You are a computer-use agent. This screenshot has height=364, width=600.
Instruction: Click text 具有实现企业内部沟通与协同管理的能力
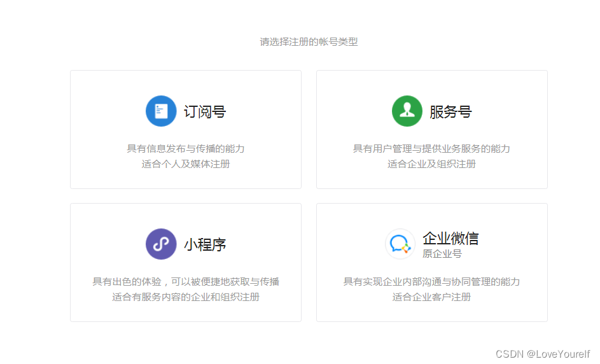click(x=431, y=282)
